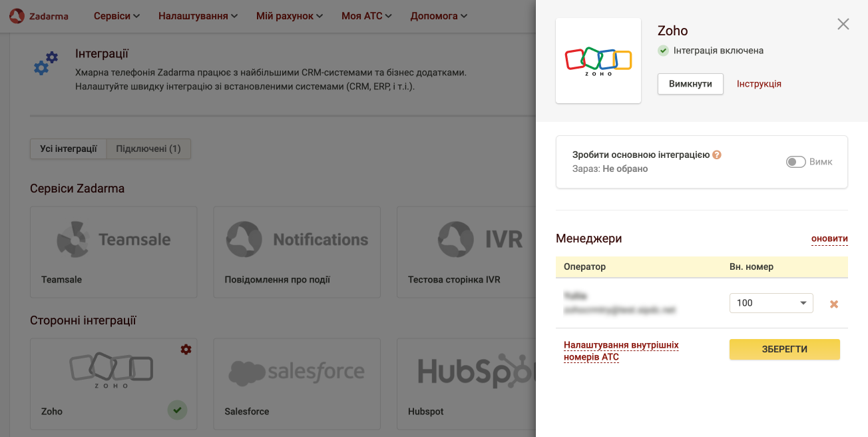Viewport: 868px width, 437px height.
Task: Click the Zadarma logo in header
Action: (39, 16)
